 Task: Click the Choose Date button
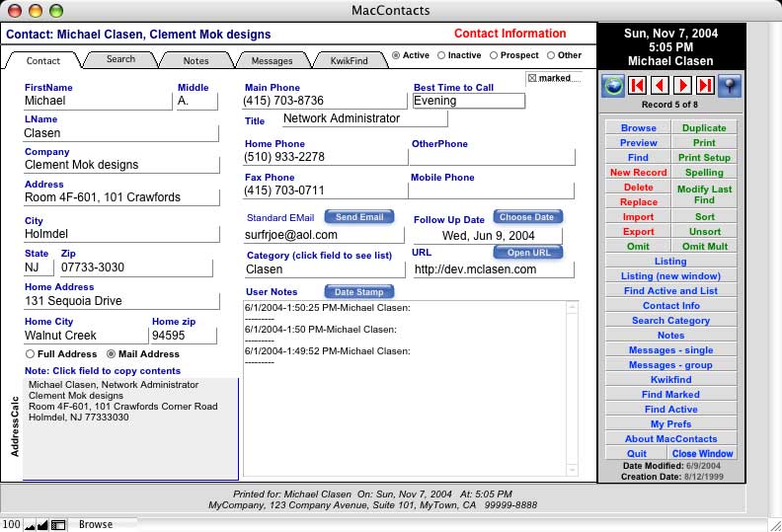pos(527,217)
